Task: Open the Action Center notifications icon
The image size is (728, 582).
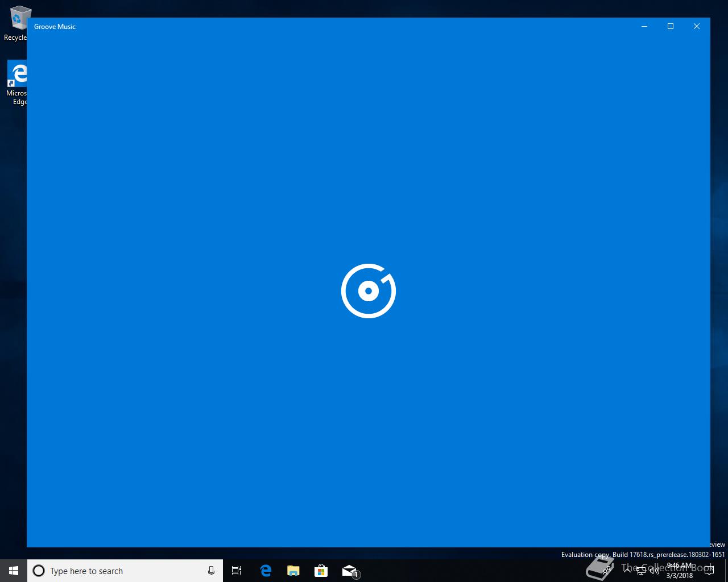Action: [x=709, y=570]
